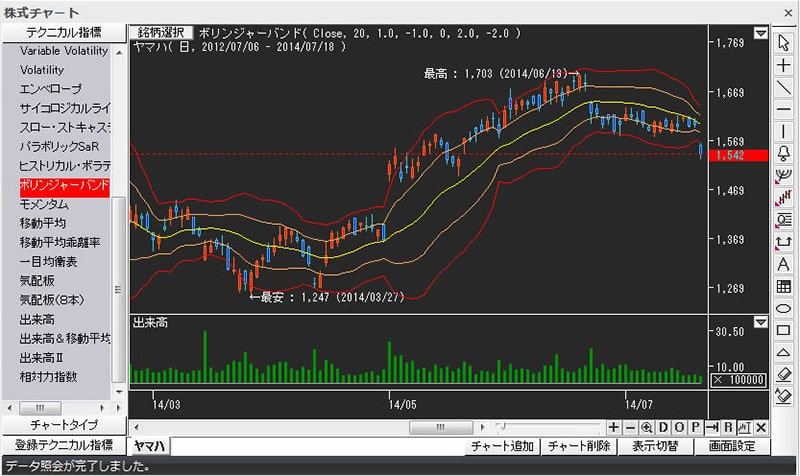Image resolution: width=800 pixels, height=476 pixels.
Task: Select the eraser tool
Action: click(783, 374)
